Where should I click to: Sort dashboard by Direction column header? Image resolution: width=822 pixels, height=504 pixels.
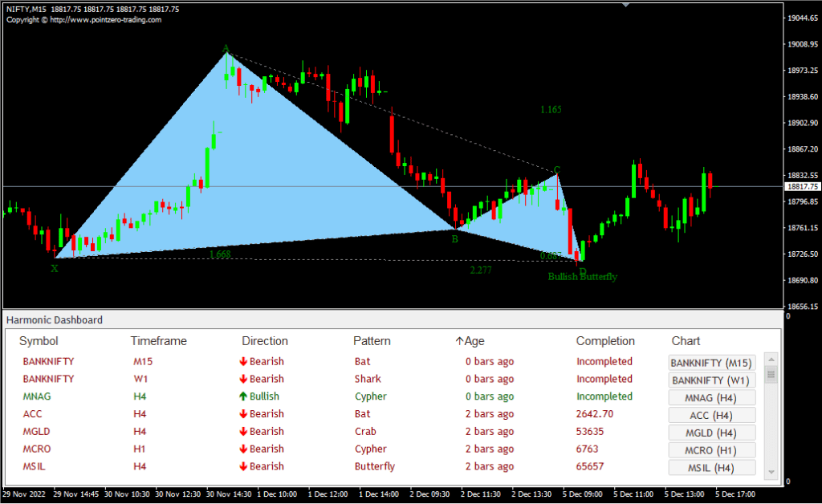(265, 341)
